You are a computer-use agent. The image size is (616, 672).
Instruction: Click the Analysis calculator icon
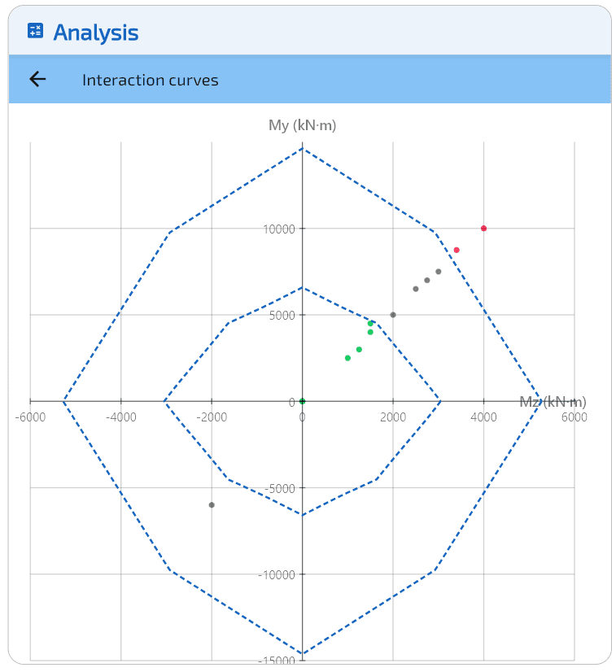tap(36, 32)
